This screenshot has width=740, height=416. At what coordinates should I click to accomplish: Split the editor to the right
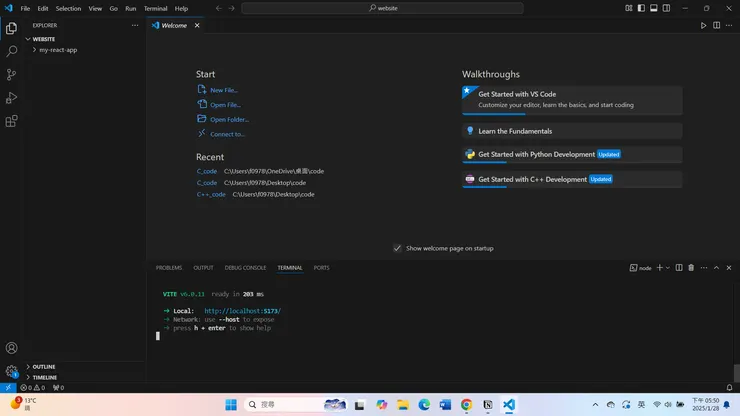tap(716, 25)
